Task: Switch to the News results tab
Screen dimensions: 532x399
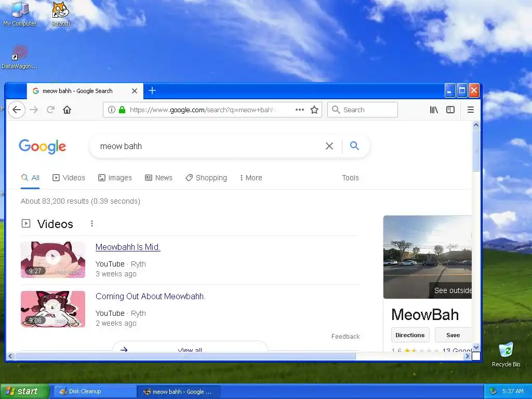Action: pos(159,178)
